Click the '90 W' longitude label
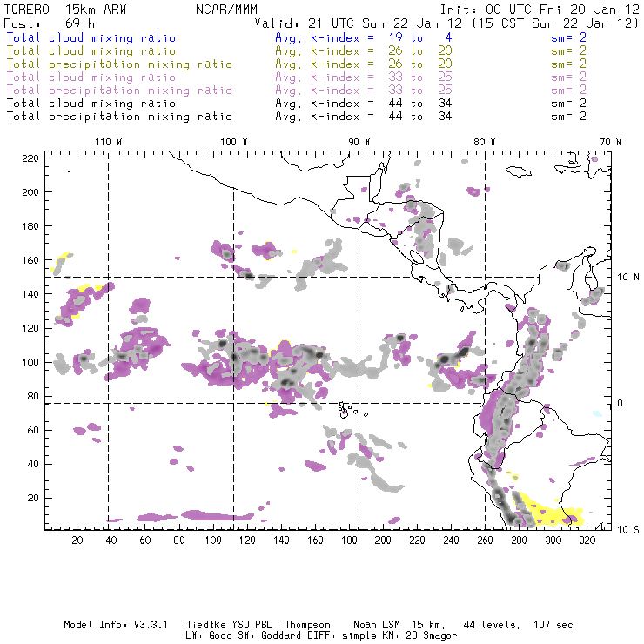644x644 pixels. pyautogui.click(x=359, y=142)
